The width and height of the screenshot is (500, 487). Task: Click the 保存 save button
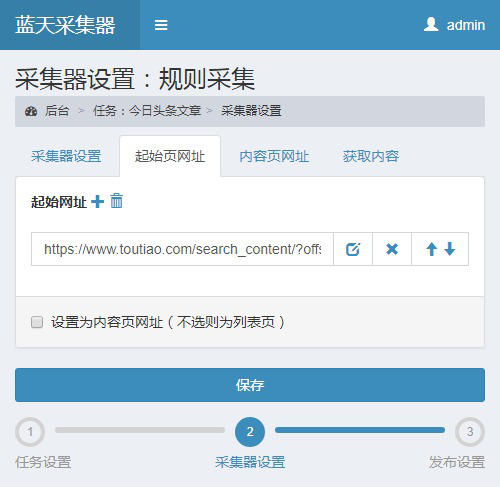click(250, 385)
